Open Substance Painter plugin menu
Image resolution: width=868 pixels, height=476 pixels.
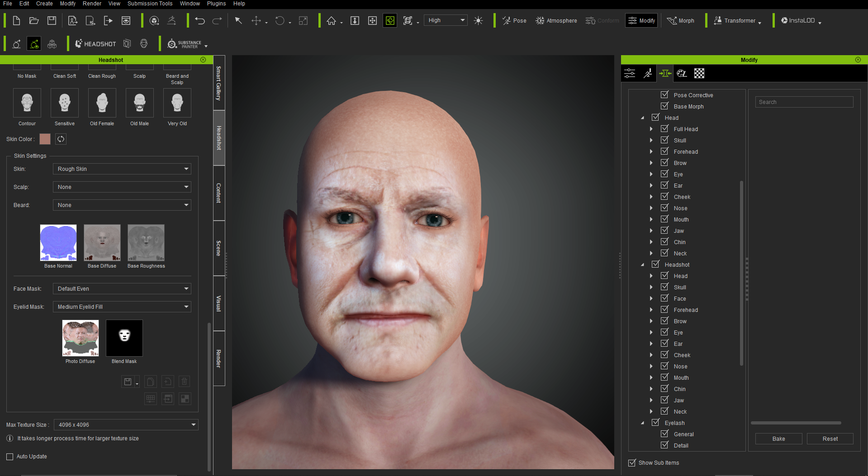(x=187, y=44)
